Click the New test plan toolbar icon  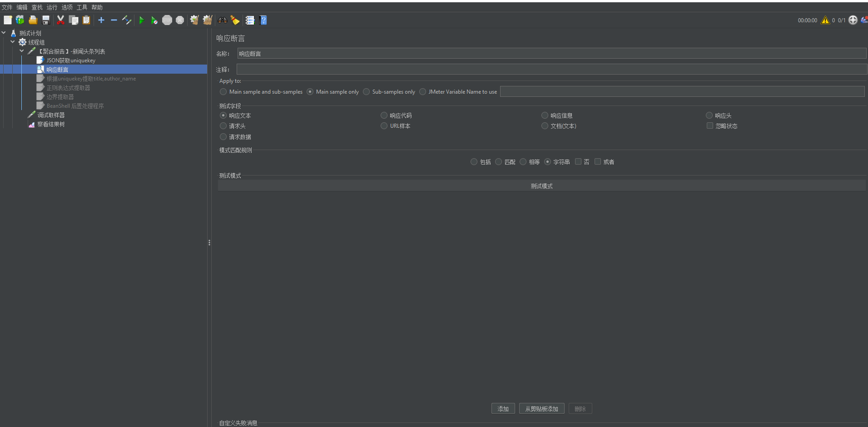click(x=8, y=20)
